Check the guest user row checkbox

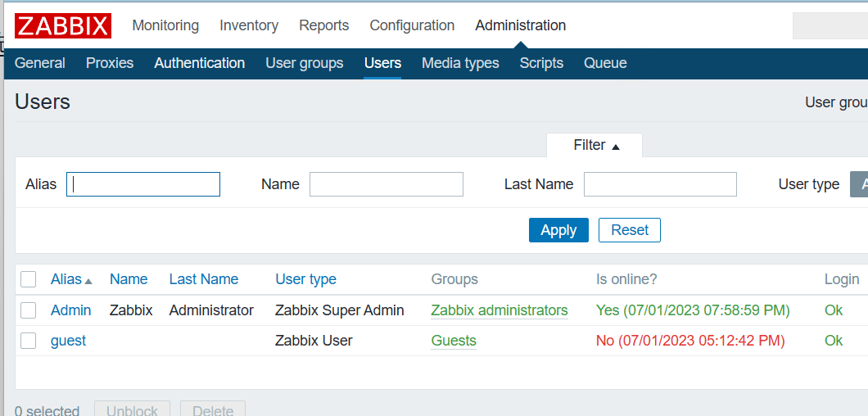pos(28,341)
